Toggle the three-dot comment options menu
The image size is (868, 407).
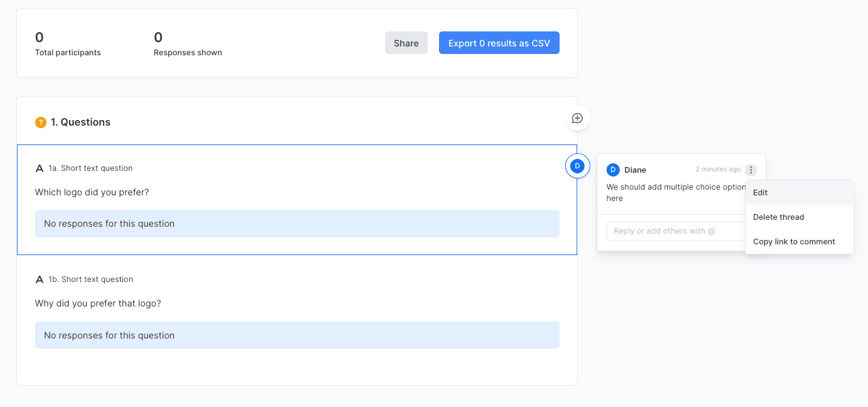click(751, 170)
